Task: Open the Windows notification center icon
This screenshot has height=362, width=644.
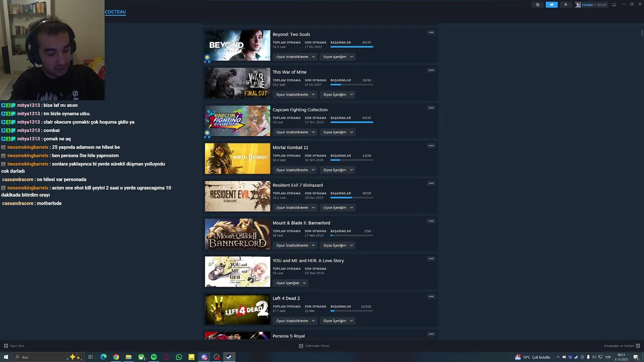Action: tap(636, 357)
